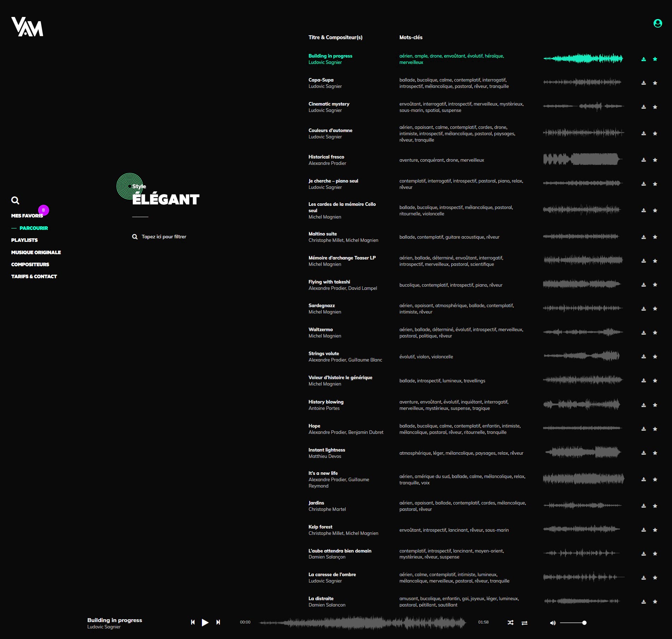
Task: Download the Capa-Supa track
Action: click(x=643, y=83)
